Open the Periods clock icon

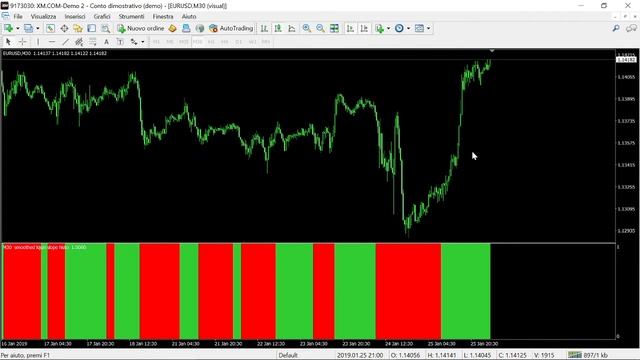(x=399, y=28)
